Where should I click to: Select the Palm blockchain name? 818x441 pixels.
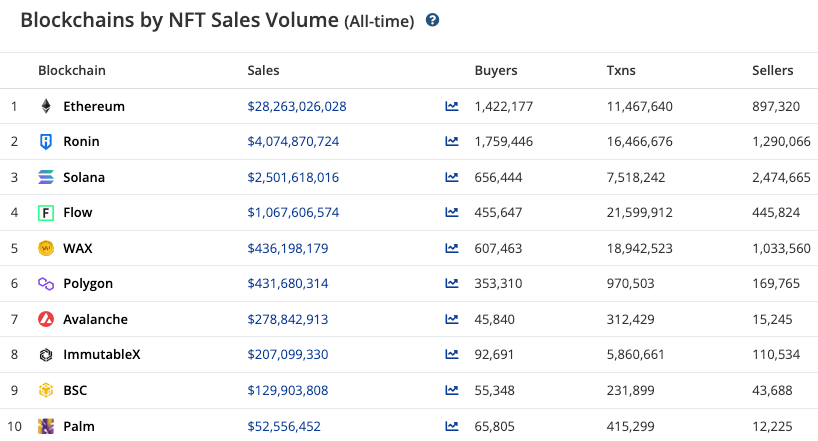(x=79, y=426)
